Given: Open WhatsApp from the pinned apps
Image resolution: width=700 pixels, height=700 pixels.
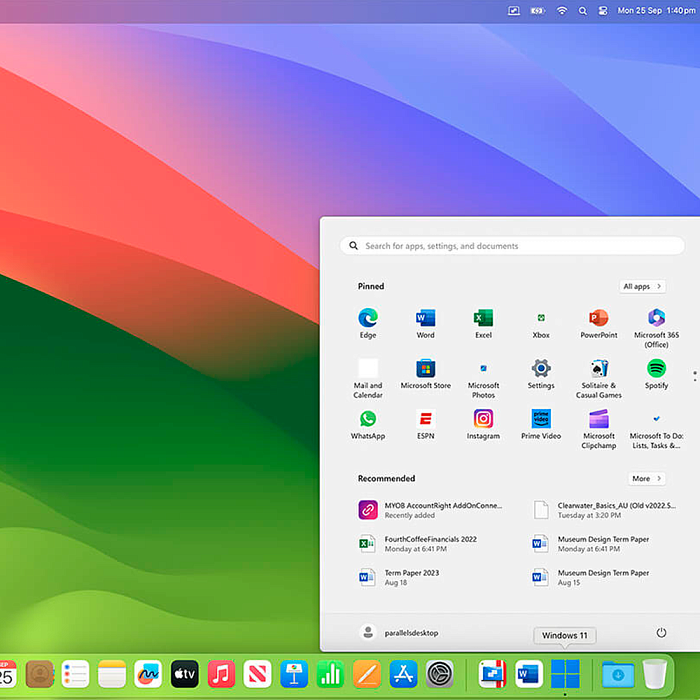Looking at the screenshot, I should pyautogui.click(x=367, y=419).
